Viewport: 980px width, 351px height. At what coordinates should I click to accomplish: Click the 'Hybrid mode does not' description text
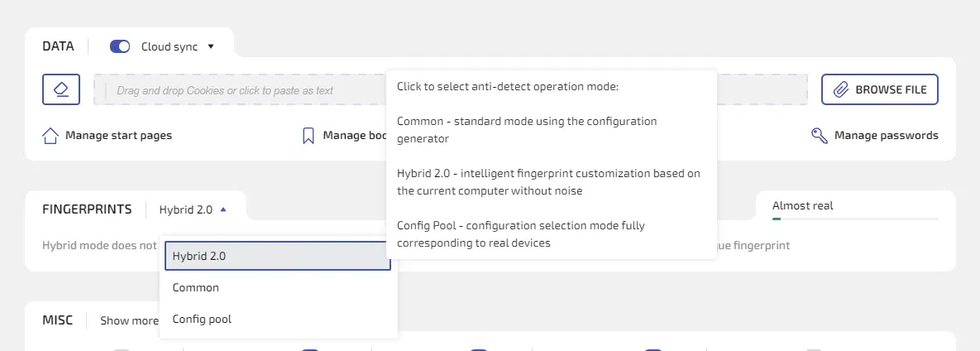point(99,245)
